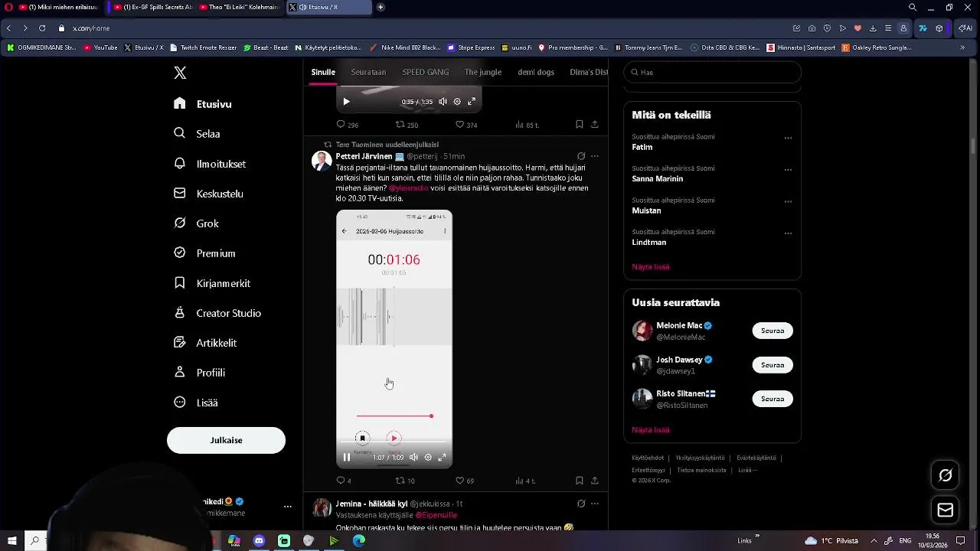Switch to SPEED GANG tab
This screenshot has height=551, width=980.
(426, 72)
